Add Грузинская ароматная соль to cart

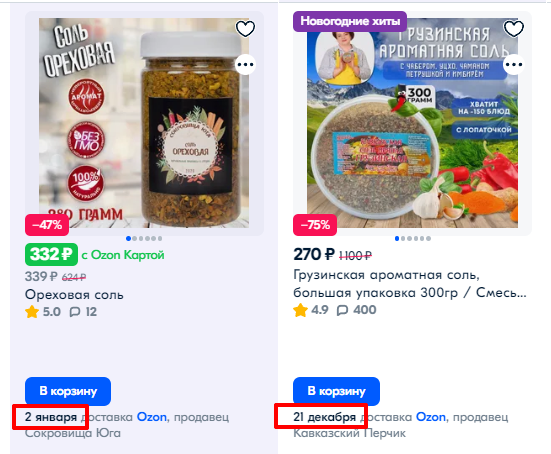[336, 391]
